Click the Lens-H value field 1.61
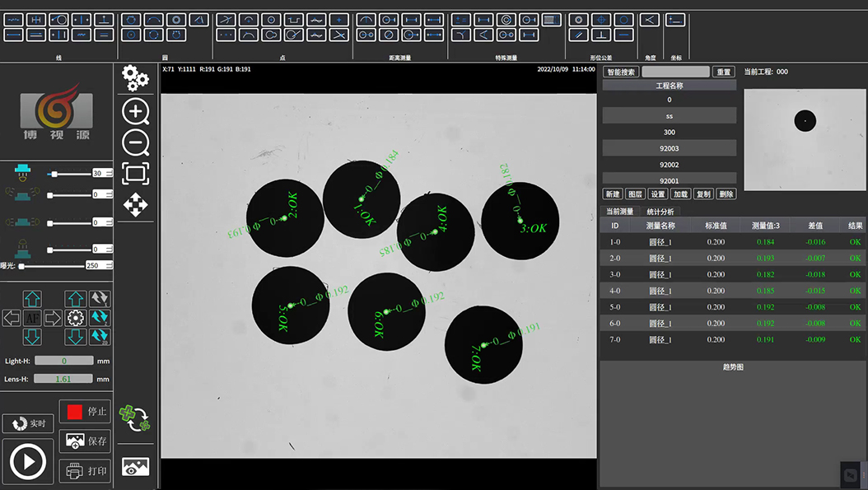 63,379
